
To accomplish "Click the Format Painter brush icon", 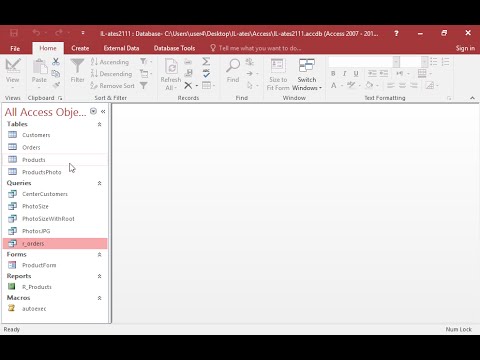I will pyautogui.click(x=56, y=85).
